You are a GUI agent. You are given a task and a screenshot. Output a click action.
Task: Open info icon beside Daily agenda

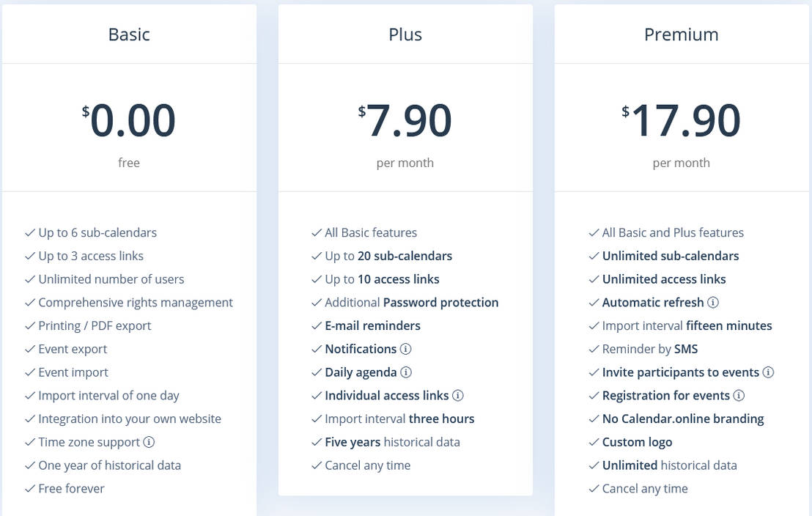pyautogui.click(x=406, y=372)
